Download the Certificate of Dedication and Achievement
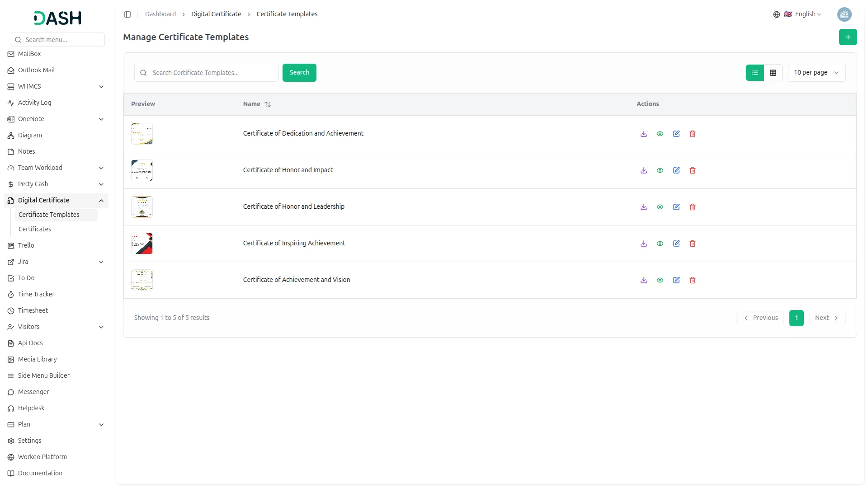This screenshot has height=488, width=868. (644, 134)
